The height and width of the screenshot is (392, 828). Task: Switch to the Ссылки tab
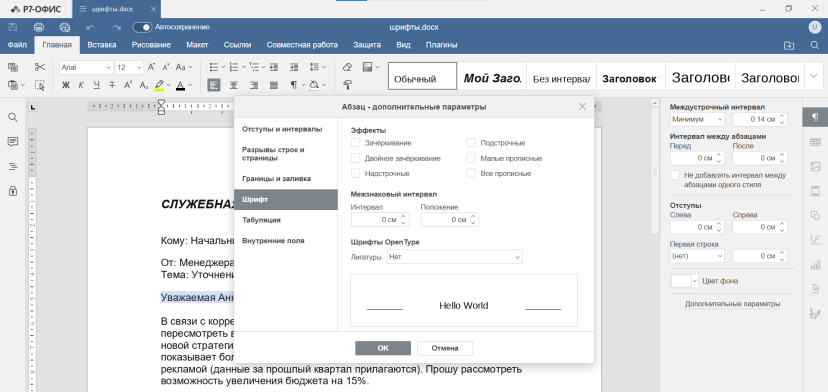237,45
